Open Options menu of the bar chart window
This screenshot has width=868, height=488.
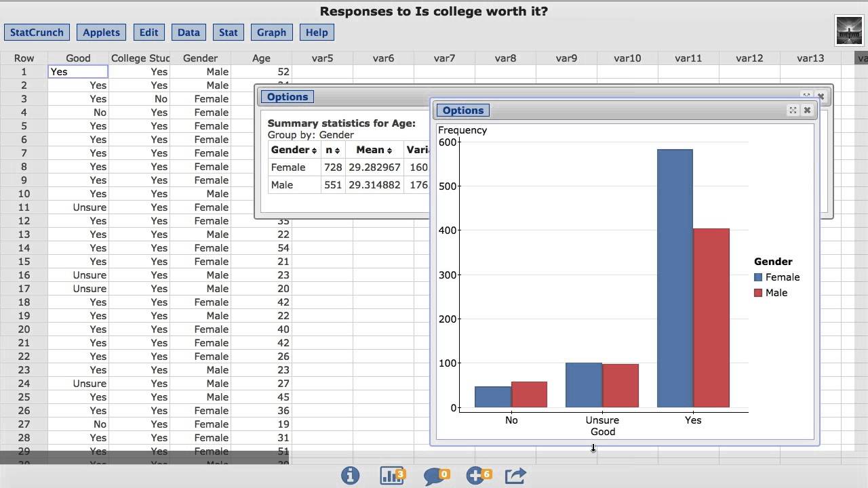point(463,110)
